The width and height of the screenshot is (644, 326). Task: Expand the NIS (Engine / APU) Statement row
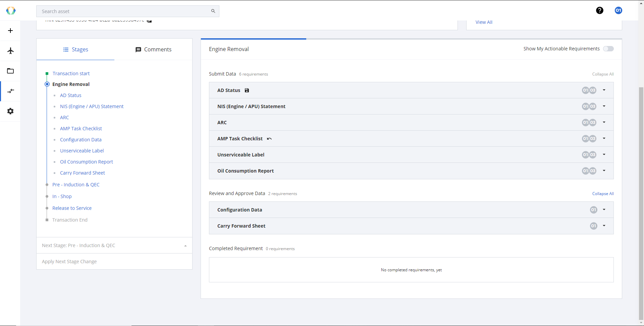[x=604, y=106]
